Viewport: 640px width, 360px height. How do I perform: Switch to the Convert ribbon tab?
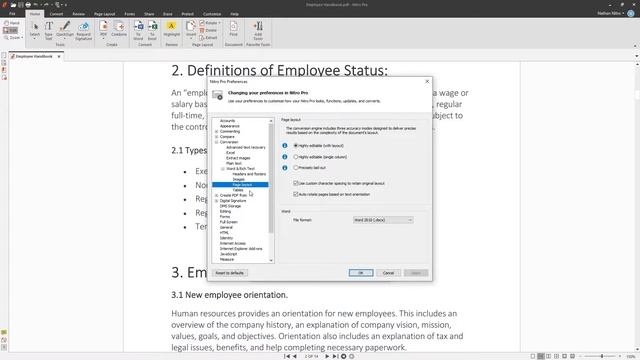(56, 14)
